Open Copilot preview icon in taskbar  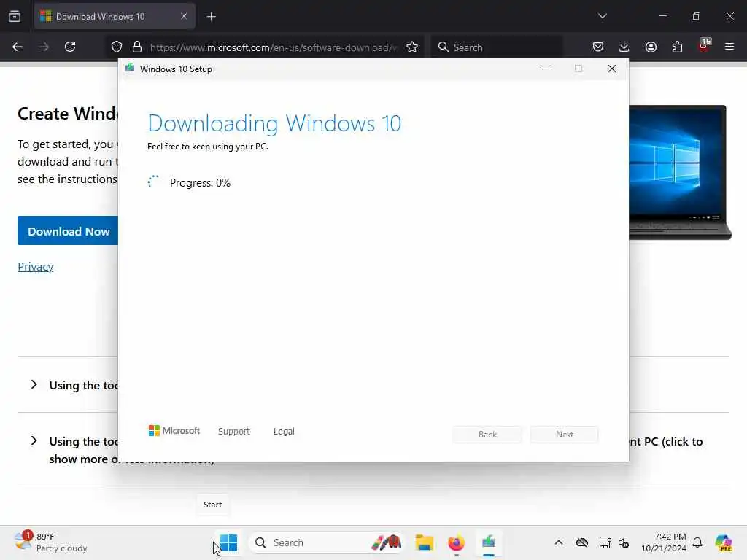coord(724,542)
